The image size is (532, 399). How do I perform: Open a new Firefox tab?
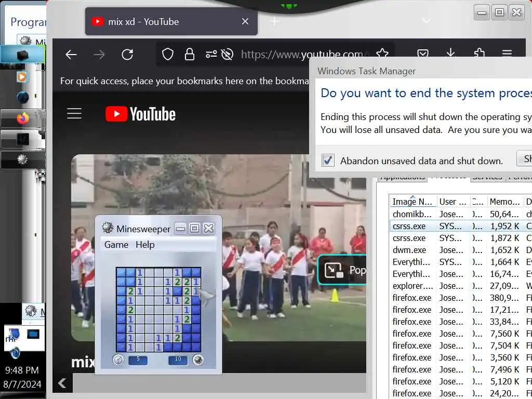pos(275,22)
